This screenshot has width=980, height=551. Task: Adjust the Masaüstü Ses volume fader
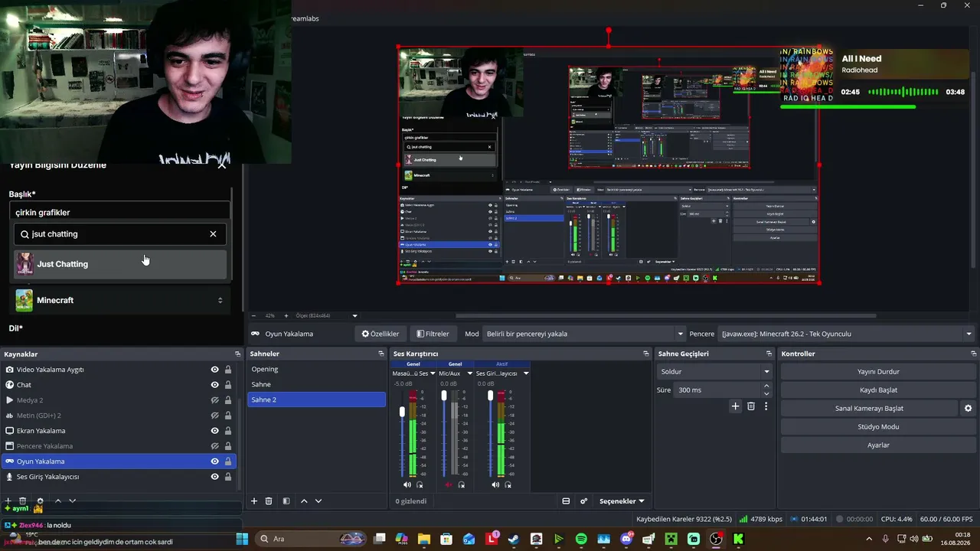click(x=402, y=412)
